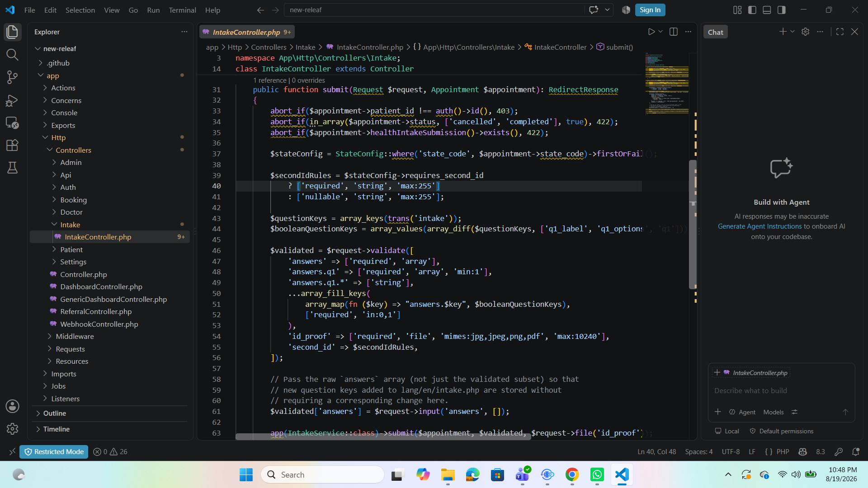Viewport: 868px width, 488px height.
Task: Click the Sign In button
Action: [650, 10]
